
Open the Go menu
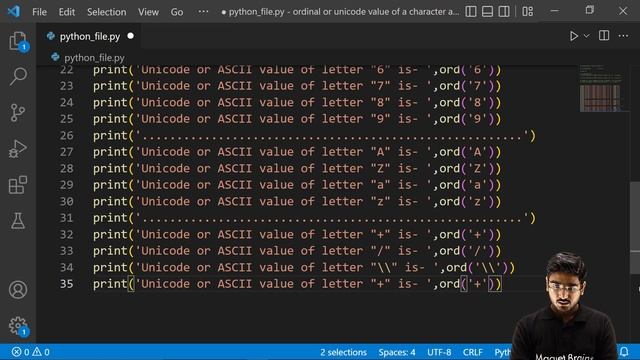(x=177, y=12)
